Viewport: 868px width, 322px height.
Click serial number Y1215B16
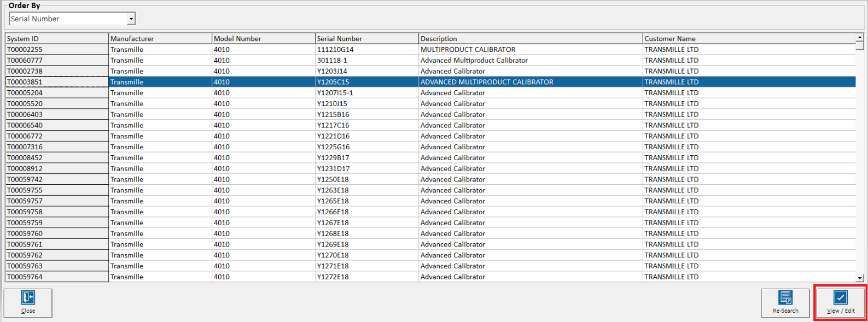point(333,114)
